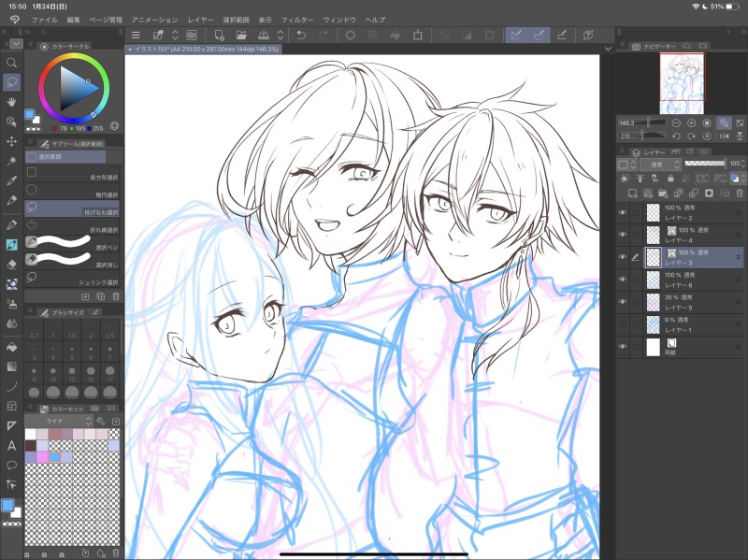Select the Ruler tool
The width and height of the screenshot is (748, 560).
click(12, 425)
